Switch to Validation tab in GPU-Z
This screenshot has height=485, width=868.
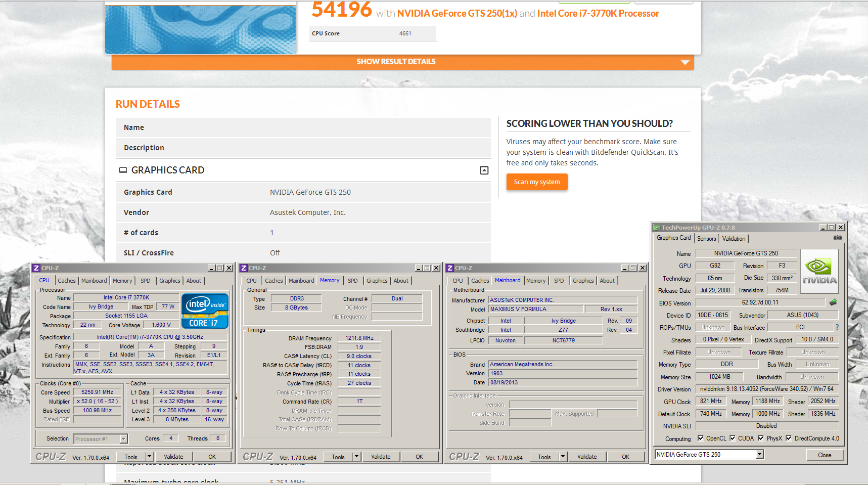(734, 239)
